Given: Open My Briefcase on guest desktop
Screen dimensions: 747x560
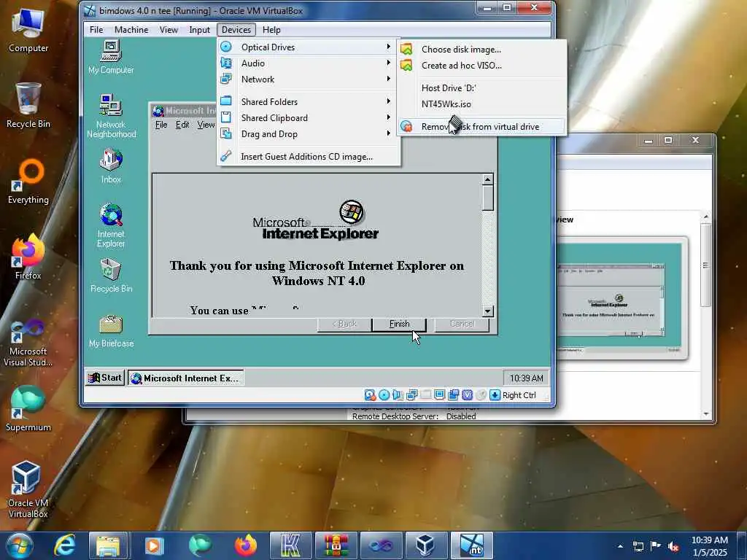Looking at the screenshot, I should point(111,330).
